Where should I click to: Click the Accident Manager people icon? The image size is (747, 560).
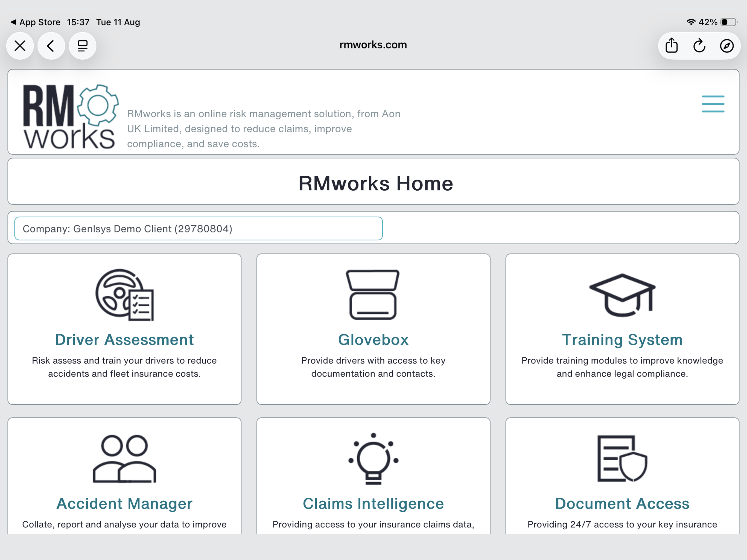pyautogui.click(x=125, y=459)
